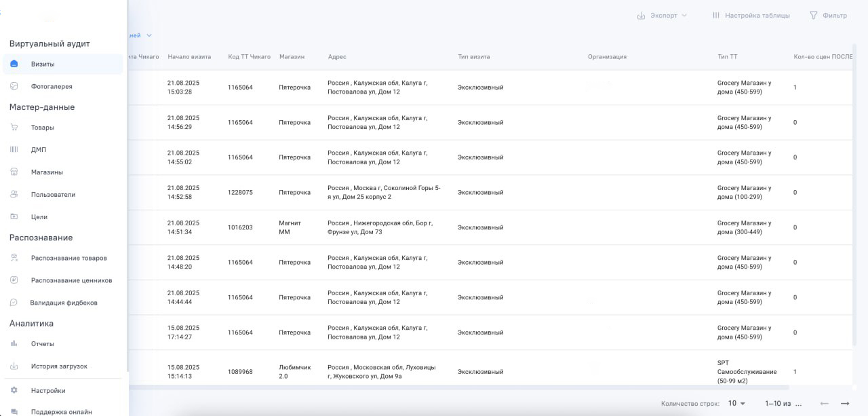Click the Товары shopping cart icon
Viewport: 868px width, 416px height.
[x=14, y=127]
